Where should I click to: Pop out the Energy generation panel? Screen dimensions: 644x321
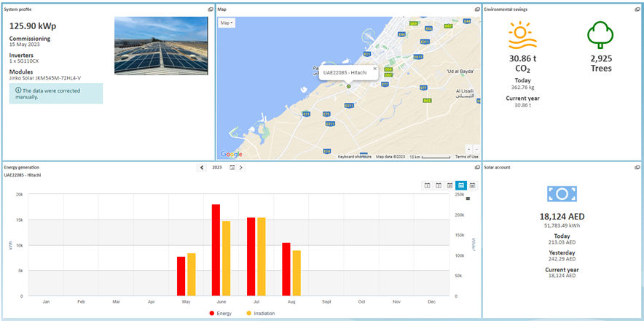pyautogui.click(x=477, y=168)
